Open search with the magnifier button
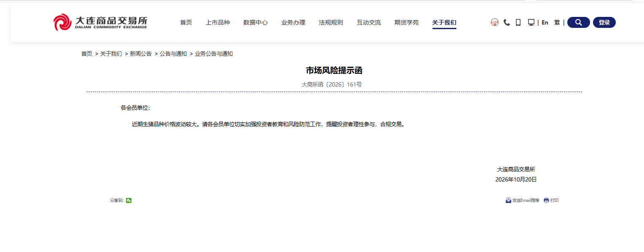Image resolution: width=644 pixels, height=252 pixels. [x=579, y=22]
